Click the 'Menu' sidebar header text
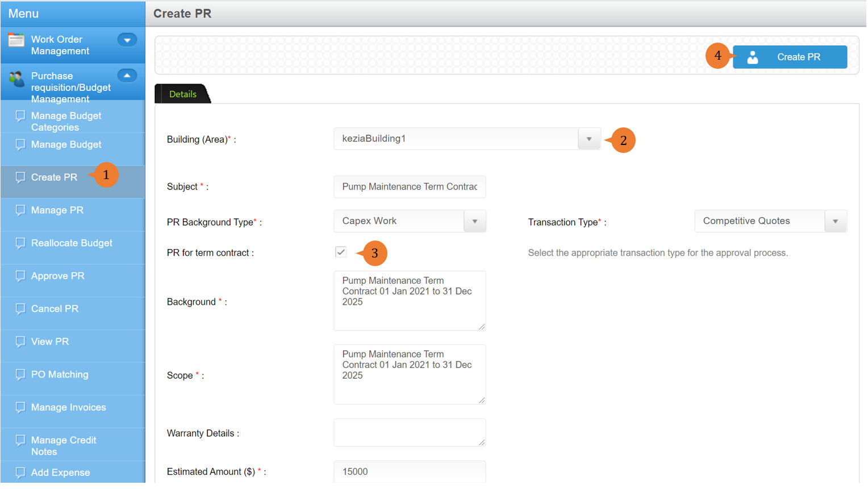Screen dimensions: 868x489 (23, 14)
